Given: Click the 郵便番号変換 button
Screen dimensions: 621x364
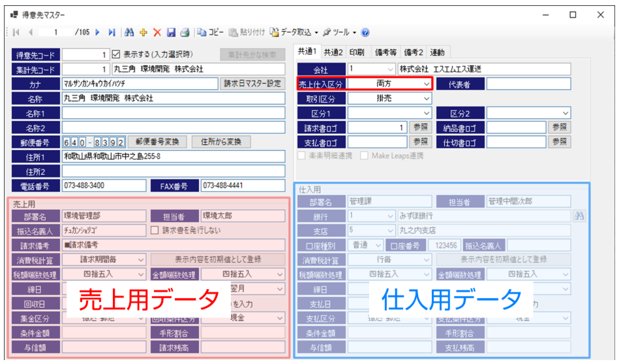Looking at the screenshot, I should 157,142.
